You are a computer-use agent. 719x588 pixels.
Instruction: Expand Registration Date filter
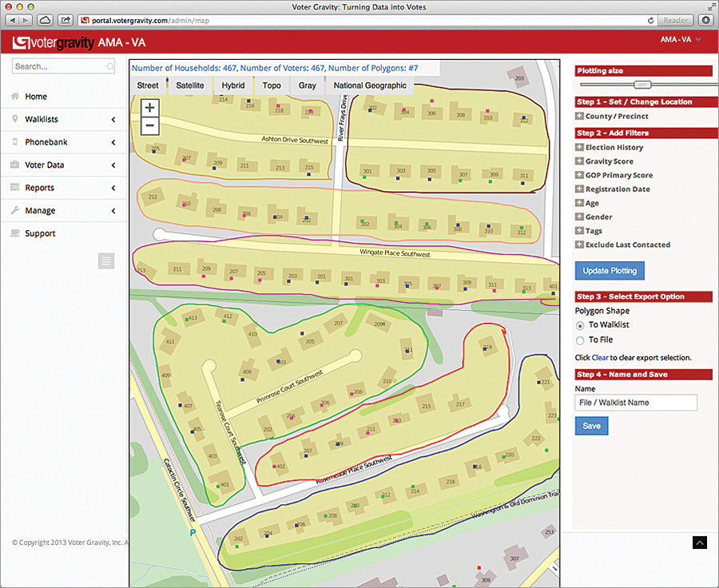pyautogui.click(x=580, y=189)
